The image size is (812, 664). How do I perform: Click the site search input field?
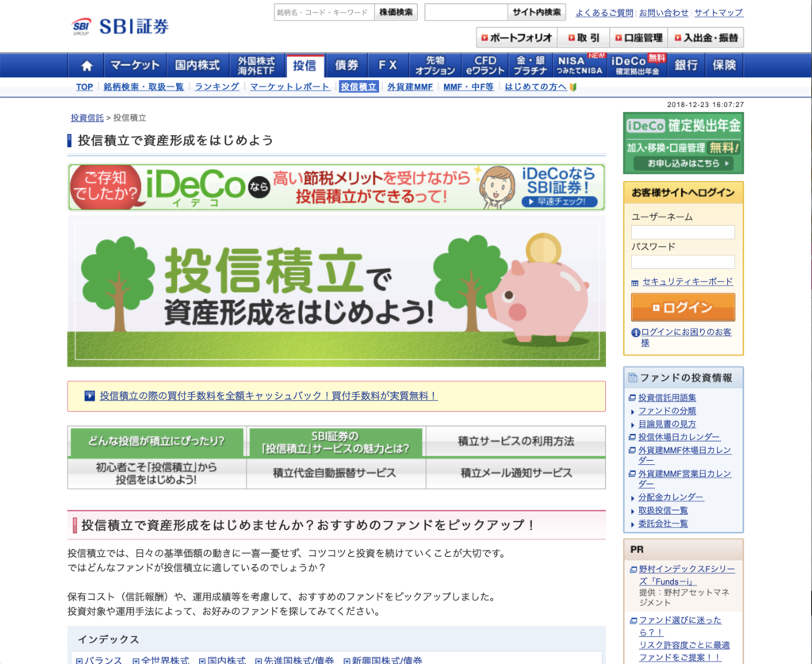466,12
